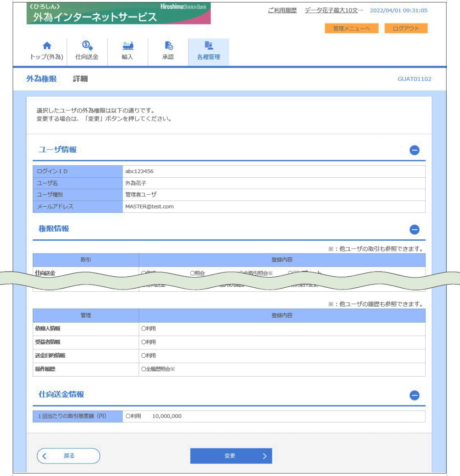Open the 仕向送金 remittance menu icon
Viewport: 460px width, 476px height.
pos(87,46)
